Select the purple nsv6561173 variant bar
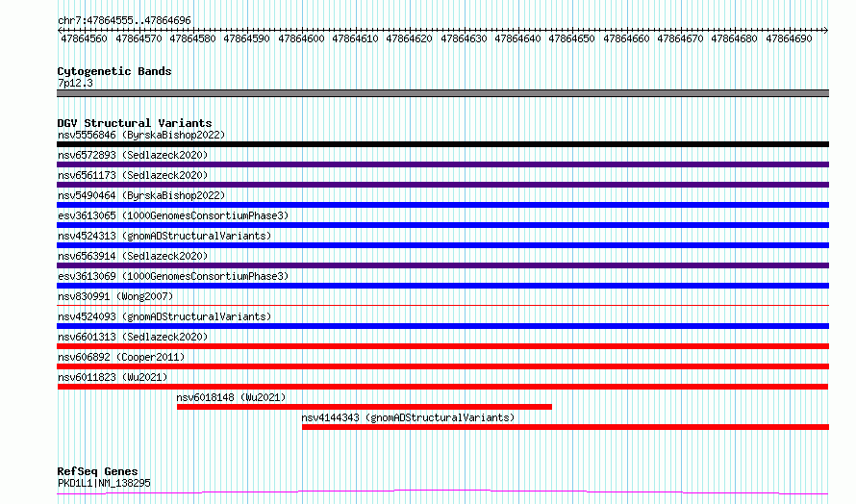856x504 pixels. [x=442, y=185]
